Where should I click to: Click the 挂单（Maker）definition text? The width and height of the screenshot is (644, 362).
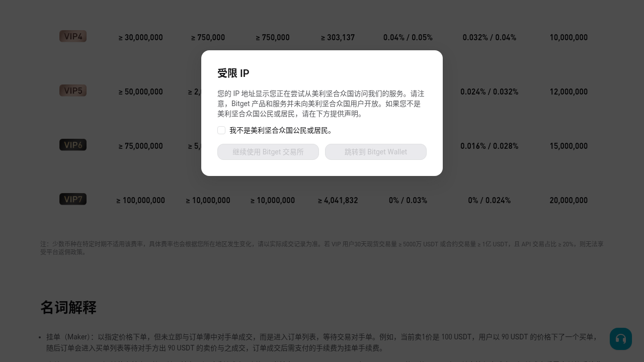point(322,342)
